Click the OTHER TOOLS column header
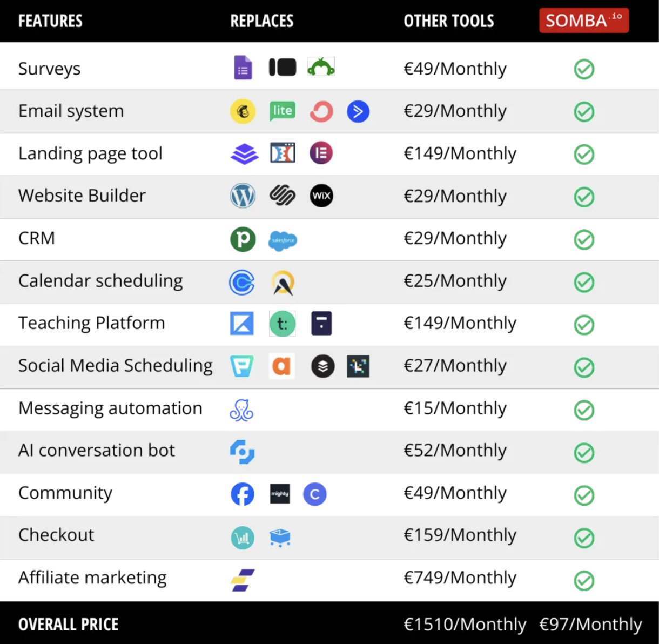659x644 pixels. [449, 21]
